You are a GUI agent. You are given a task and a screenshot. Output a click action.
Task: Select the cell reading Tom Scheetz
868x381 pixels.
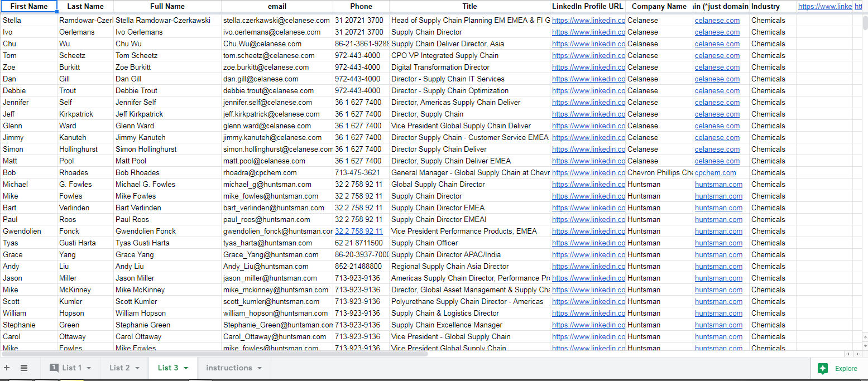[x=167, y=55]
